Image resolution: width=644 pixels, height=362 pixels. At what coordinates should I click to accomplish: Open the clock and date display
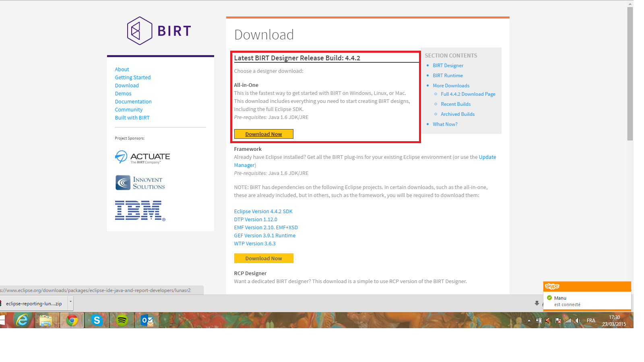pyautogui.click(x=614, y=321)
